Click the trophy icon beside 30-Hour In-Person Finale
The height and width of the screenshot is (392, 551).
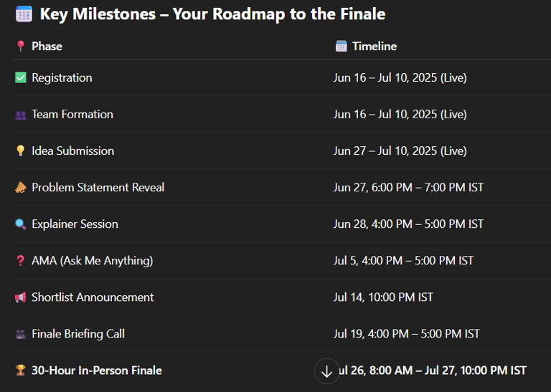click(21, 371)
